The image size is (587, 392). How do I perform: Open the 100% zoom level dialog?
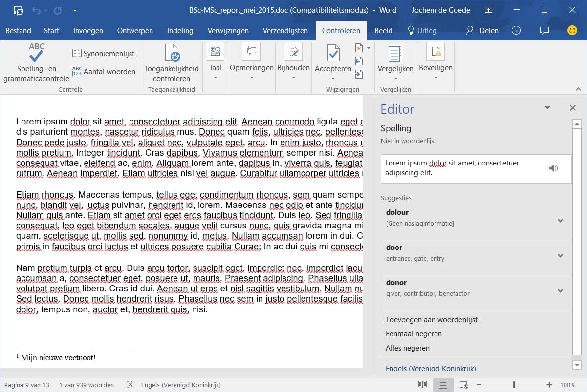point(567,385)
